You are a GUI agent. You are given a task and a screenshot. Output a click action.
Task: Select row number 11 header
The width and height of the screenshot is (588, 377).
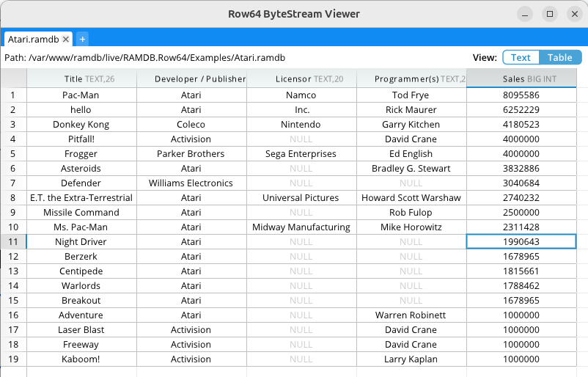pyautogui.click(x=13, y=241)
